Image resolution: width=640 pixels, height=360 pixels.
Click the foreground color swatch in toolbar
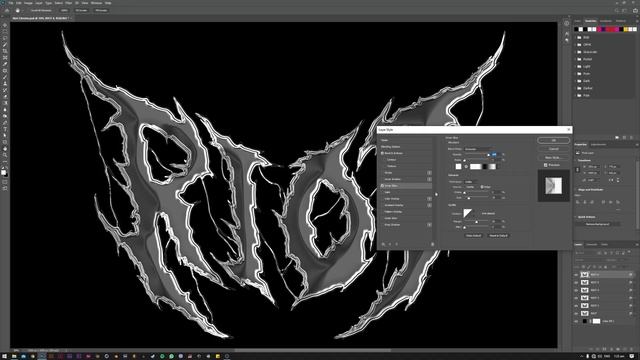4,172
